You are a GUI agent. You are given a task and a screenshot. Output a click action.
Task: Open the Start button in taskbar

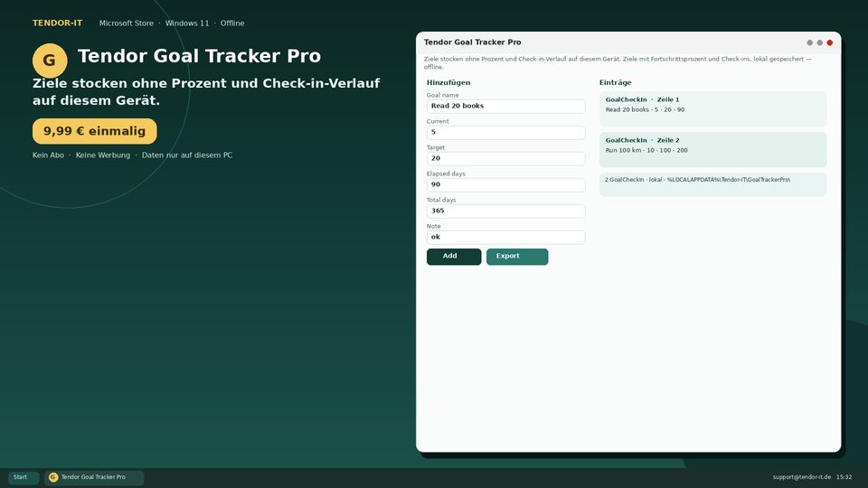coord(24,477)
